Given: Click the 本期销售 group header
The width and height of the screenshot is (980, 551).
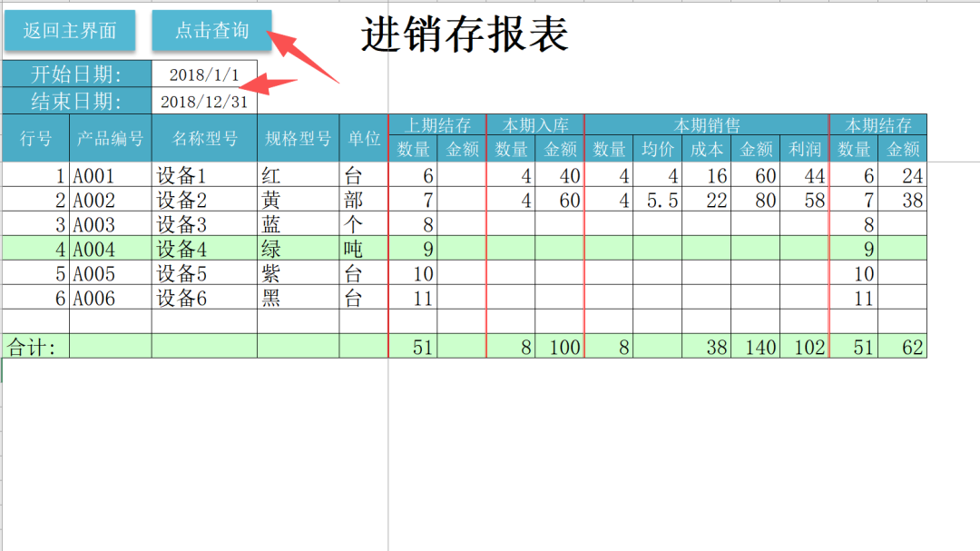Looking at the screenshot, I should tap(706, 125).
